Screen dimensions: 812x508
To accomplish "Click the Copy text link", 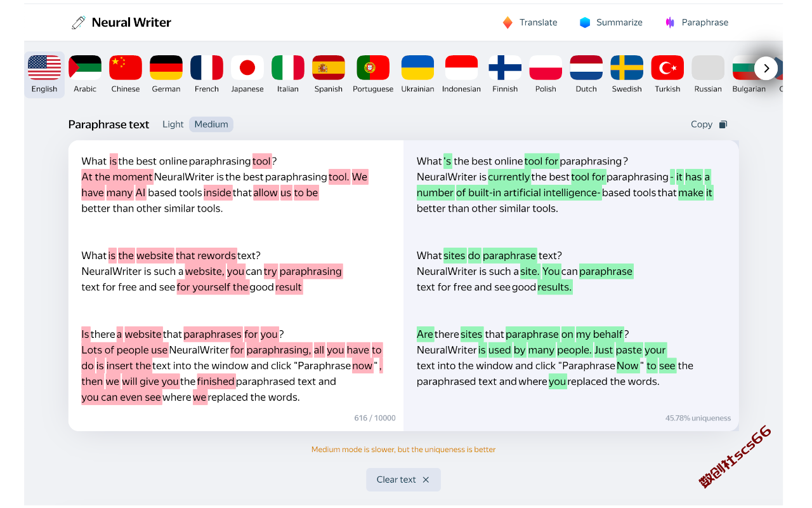I will (702, 124).
